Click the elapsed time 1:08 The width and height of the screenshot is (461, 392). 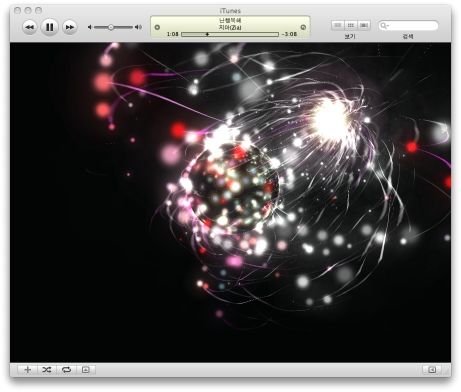pyautogui.click(x=172, y=34)
